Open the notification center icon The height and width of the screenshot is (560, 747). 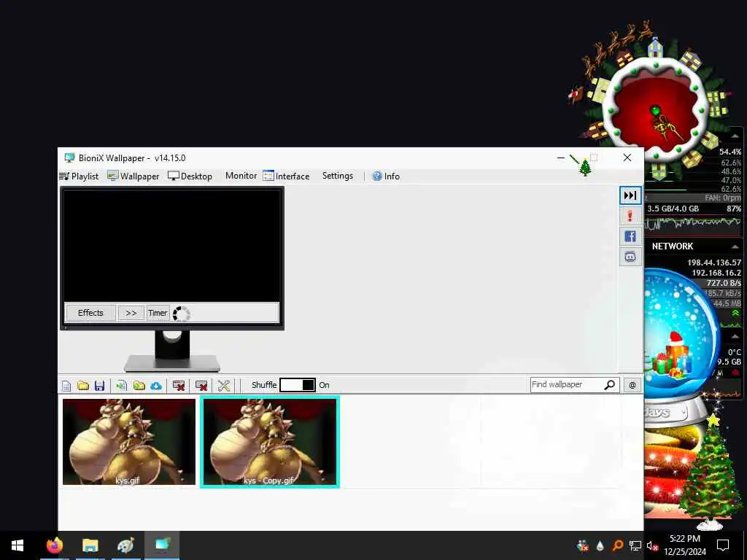(x=723, y=545)
